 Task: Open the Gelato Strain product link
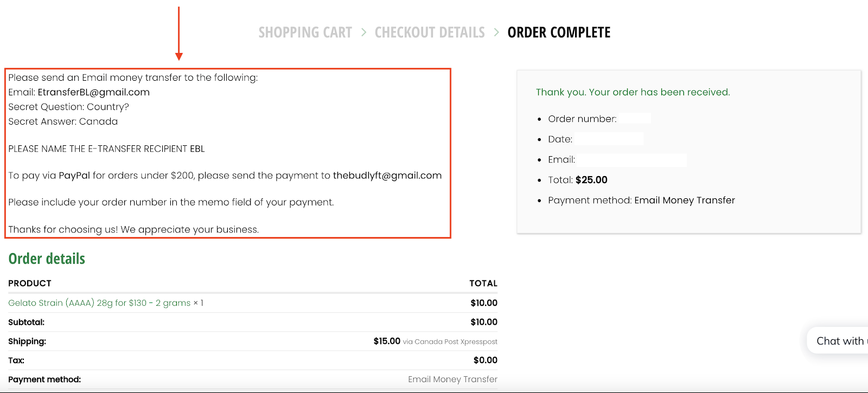(99, 303)
